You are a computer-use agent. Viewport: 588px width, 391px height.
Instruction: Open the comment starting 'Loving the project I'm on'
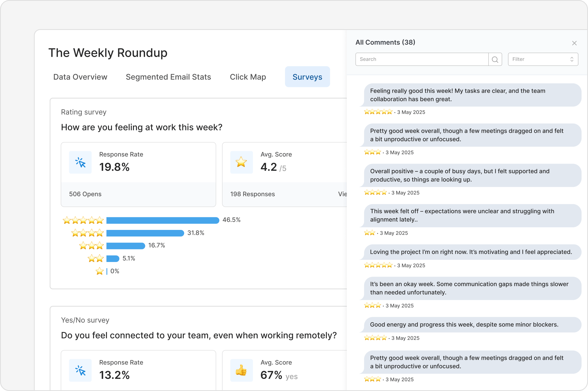[471, 252]
